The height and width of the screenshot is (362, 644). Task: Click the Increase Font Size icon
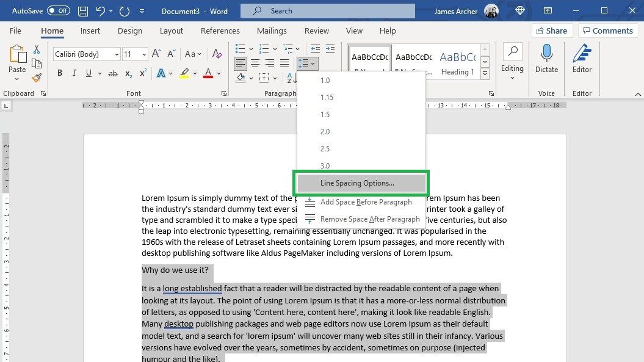coord(154,53)
